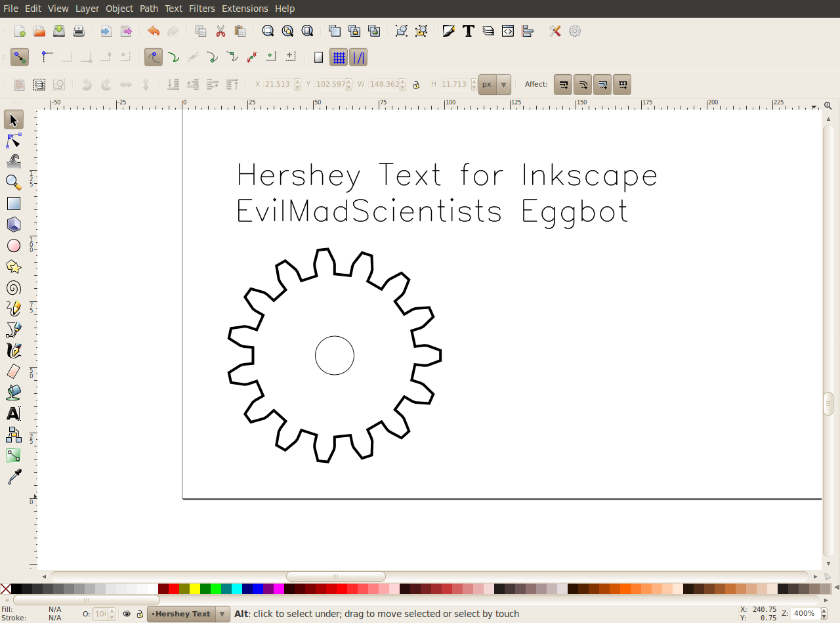Expand the Hershey Text layer dropdown

click(x=222, y=614)
